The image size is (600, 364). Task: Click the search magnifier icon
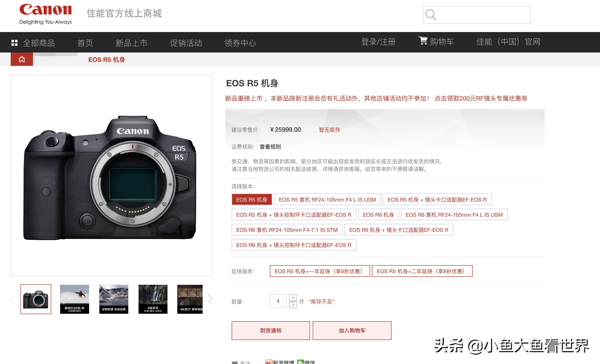(431, 15)
